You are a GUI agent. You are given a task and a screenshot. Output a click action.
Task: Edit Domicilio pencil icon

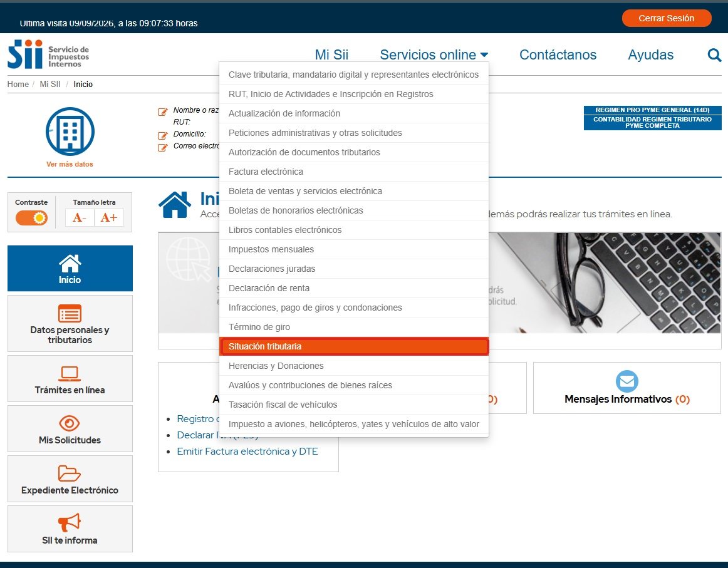click(x=162, y=135)
